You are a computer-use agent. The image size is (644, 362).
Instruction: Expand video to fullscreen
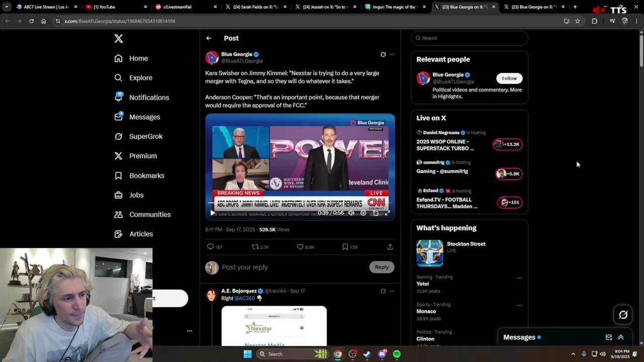(x=387, y=213)
